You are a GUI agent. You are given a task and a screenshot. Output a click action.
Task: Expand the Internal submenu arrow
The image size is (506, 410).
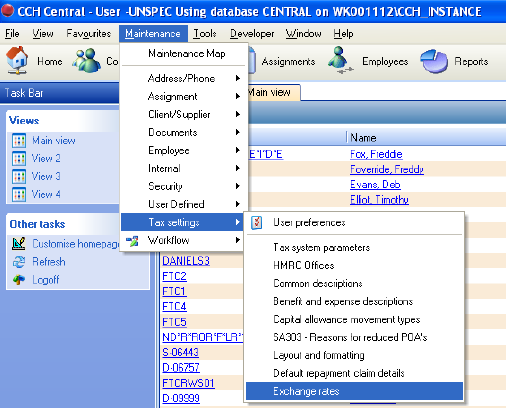tap(238, 168)
